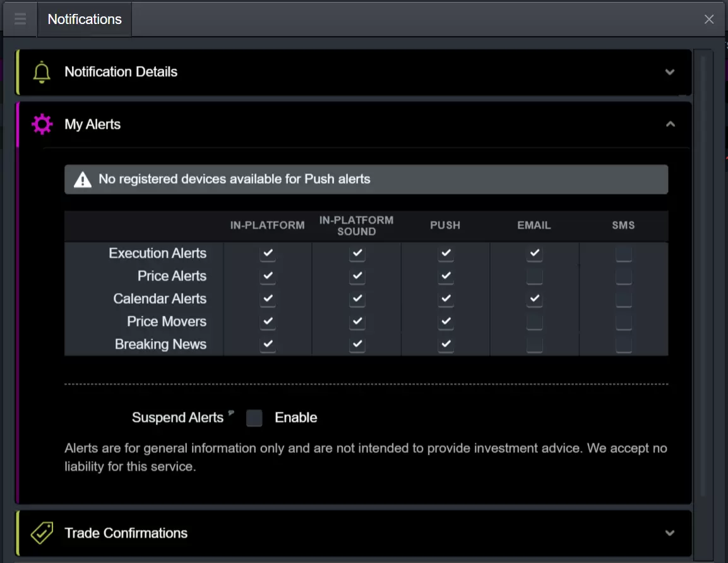
Task: Click the Trade Confirmations tag icon
Action: (x=42, y=533)
